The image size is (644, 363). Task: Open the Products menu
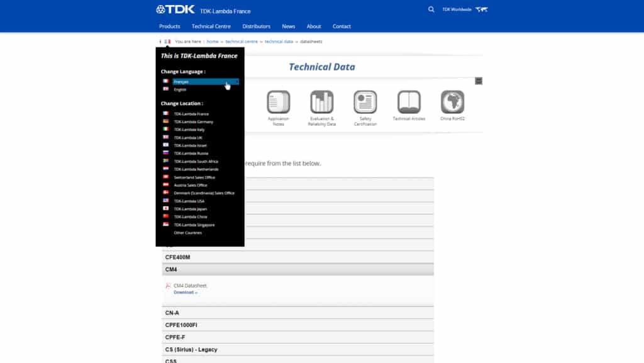pos(169,26)
